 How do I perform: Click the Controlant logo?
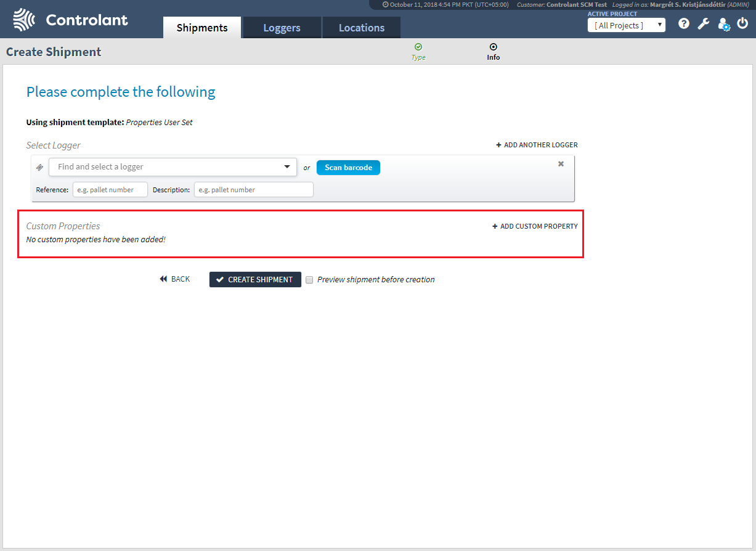[x=70, y=20]
